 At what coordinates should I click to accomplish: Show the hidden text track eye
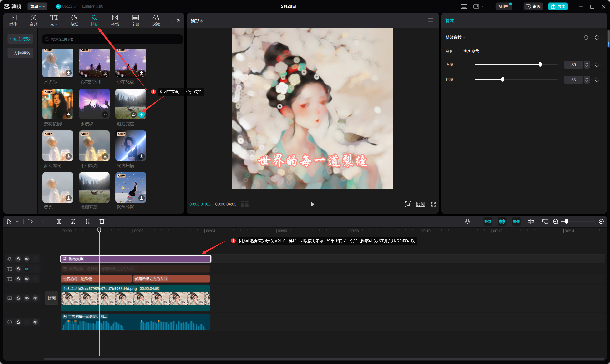point(27,269)
